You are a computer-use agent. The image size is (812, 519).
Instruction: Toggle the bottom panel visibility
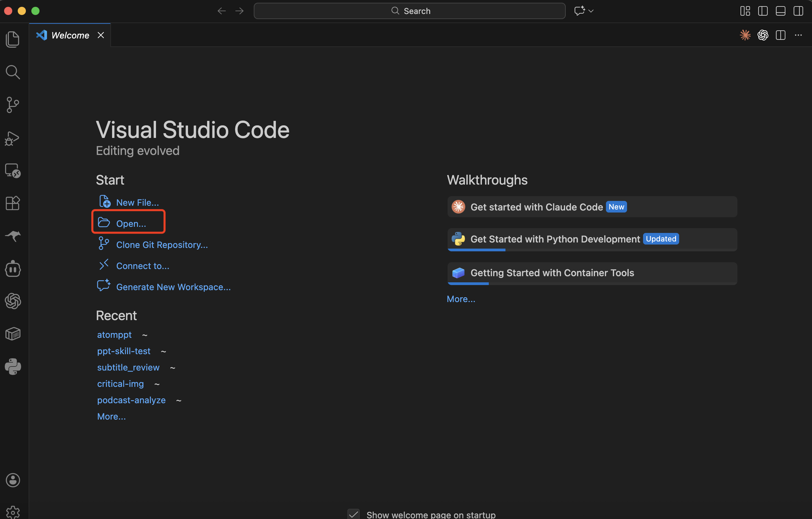coord(781,11)
